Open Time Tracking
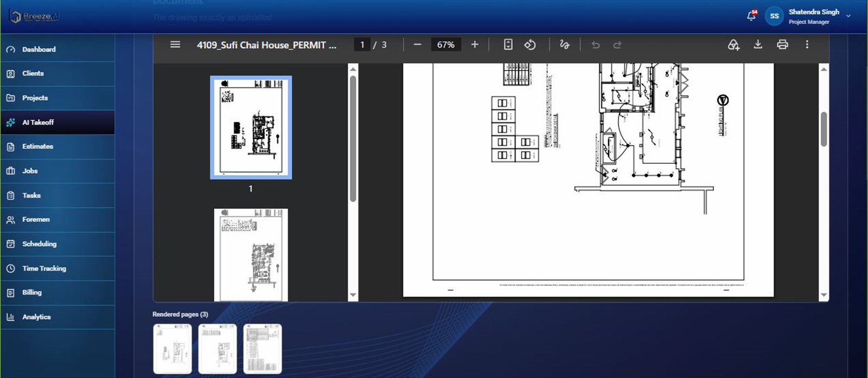The image size is (868, 378). 58,268
